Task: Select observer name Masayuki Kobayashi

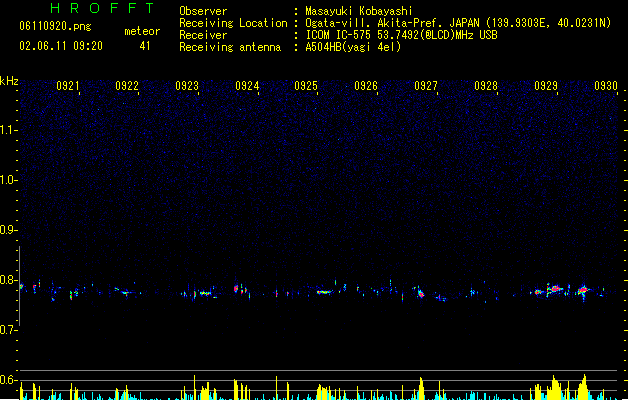Action: pos(359,11)
